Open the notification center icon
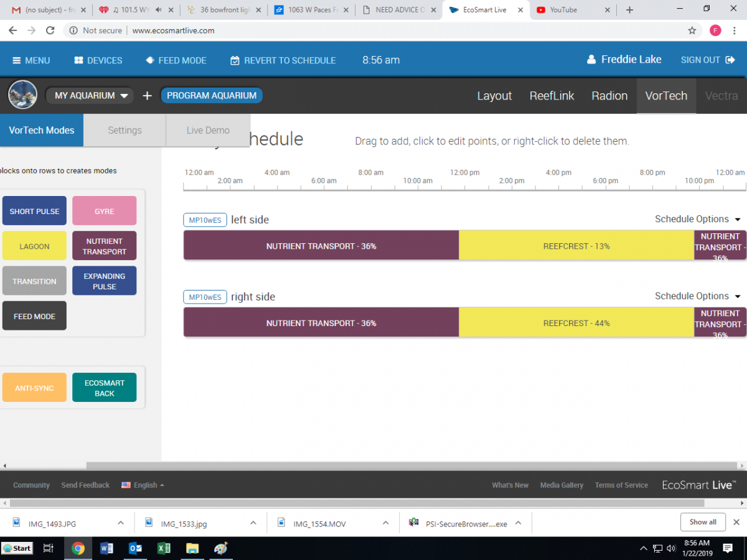 pos(728,548)
